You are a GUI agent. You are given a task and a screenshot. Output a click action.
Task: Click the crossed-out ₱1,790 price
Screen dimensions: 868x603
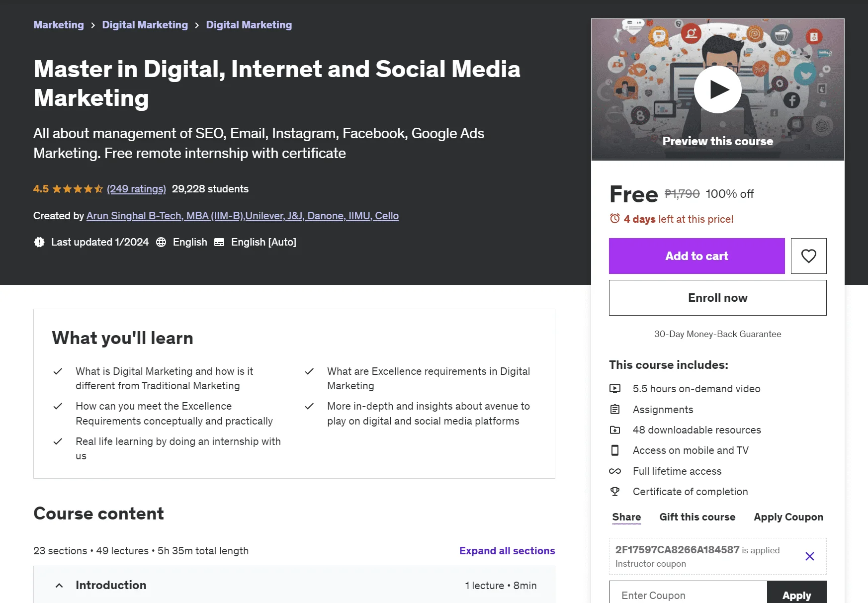pyautogui.click(x=682, y=194)
